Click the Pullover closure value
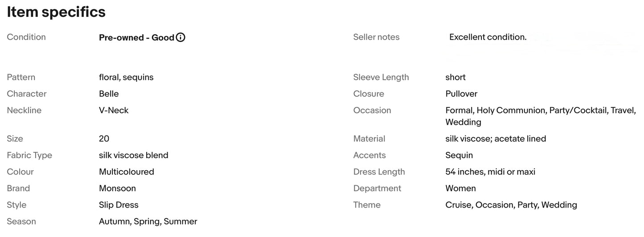 461,94
